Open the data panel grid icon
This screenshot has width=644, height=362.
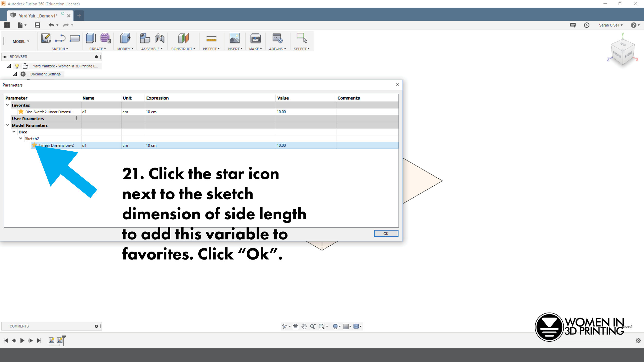tap(7, 25)
